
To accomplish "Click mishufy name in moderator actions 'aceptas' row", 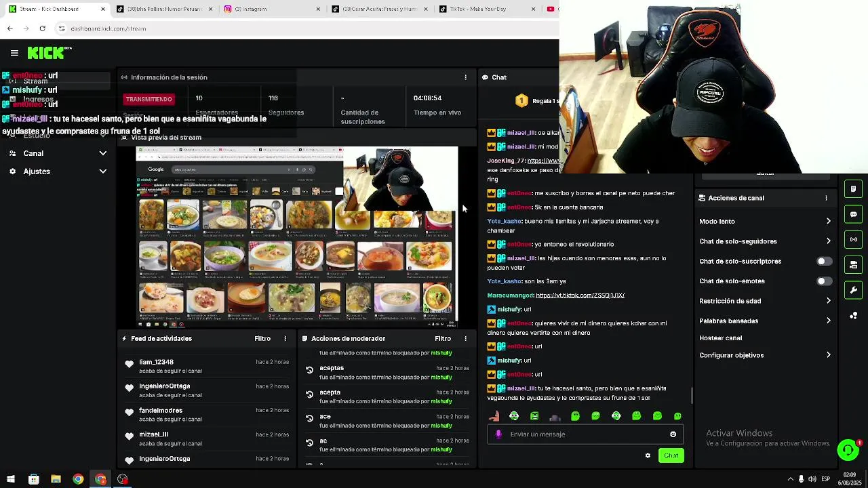I will tap(441, 378).
